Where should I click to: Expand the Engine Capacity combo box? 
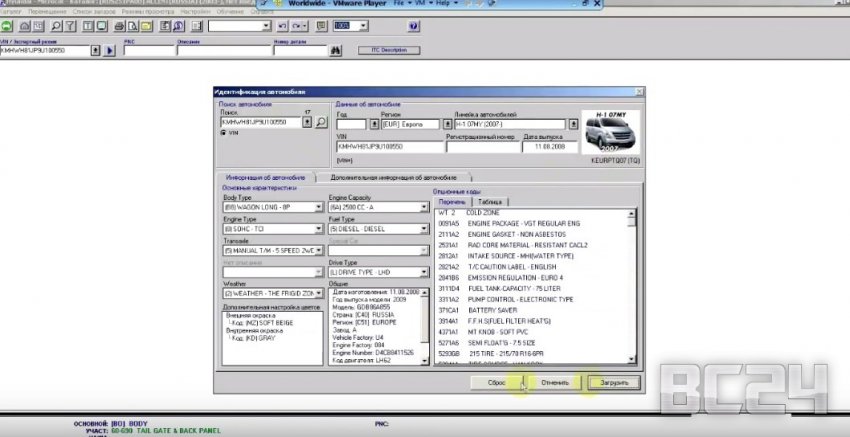tap(425, 207)
